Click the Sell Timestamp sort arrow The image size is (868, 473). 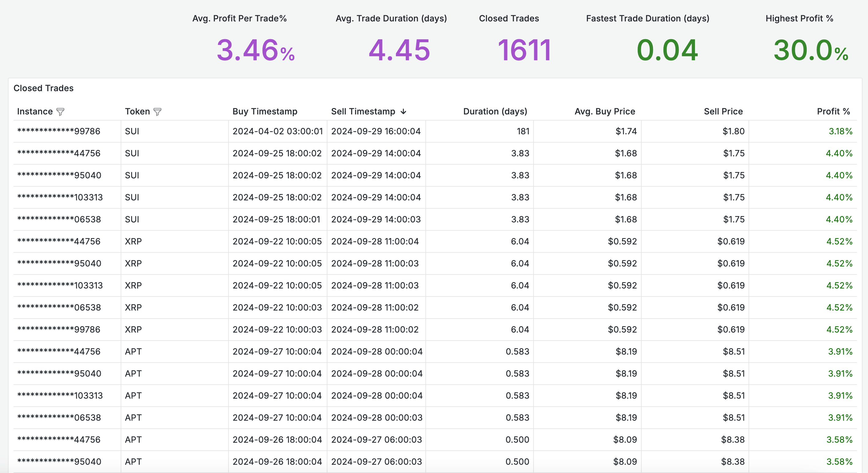pos(404,111)
